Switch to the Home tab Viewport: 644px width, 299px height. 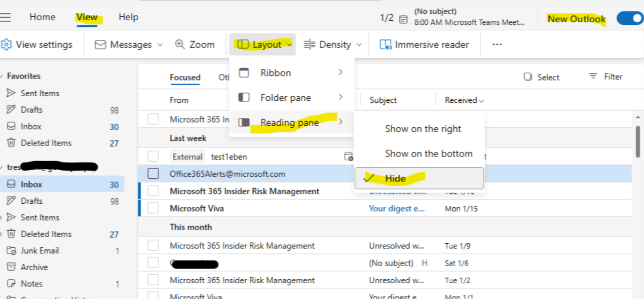pos(42,17)
